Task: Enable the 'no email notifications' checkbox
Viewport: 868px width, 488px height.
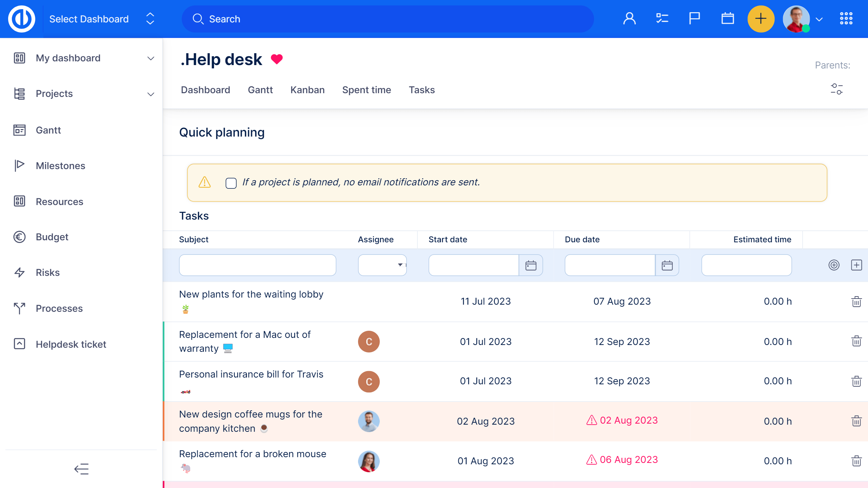Action: [231, 183]
